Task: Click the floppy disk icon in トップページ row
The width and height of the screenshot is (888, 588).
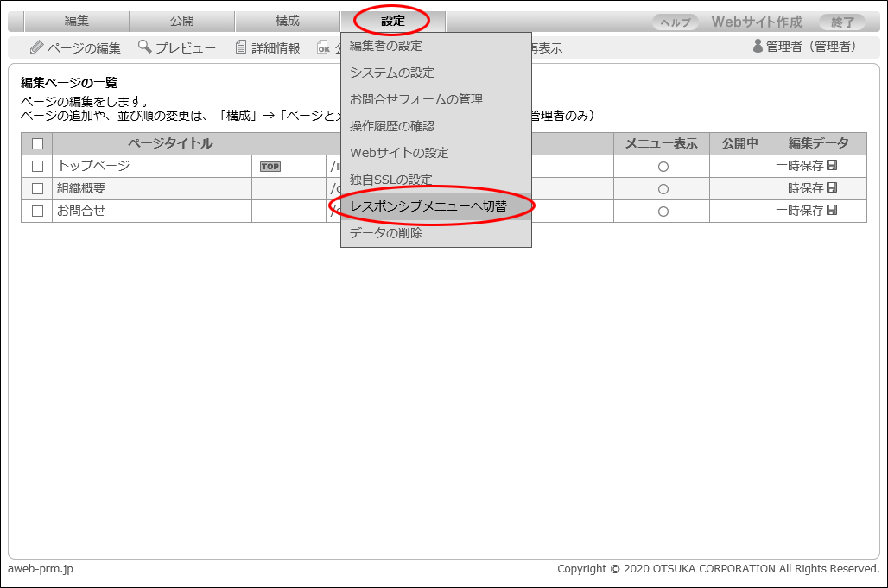Action: 832,166
